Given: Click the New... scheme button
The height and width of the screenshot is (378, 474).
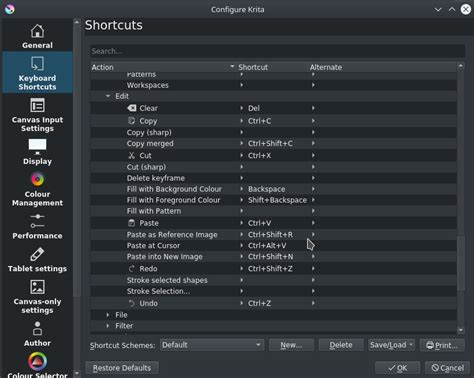Looking at the screenshot, I should 291,345.
